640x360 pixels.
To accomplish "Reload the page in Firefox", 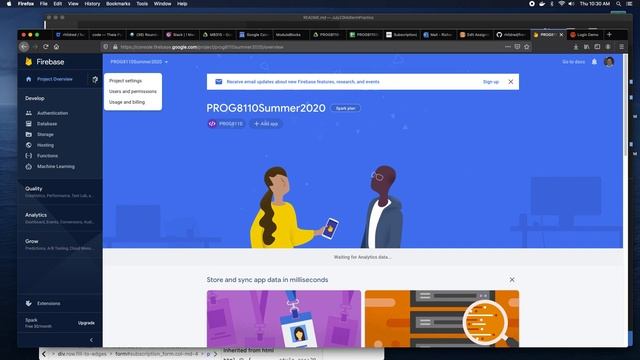I will click(x=46, y=47).
